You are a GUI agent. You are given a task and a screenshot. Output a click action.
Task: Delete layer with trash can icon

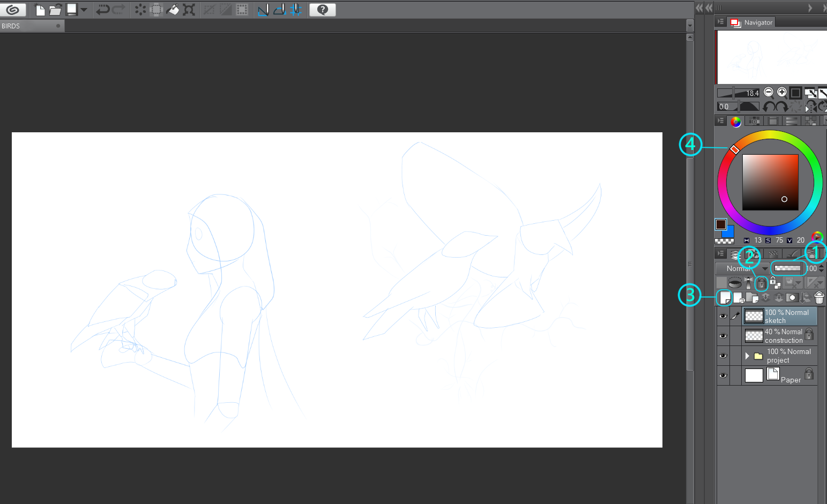coord(818,298)
